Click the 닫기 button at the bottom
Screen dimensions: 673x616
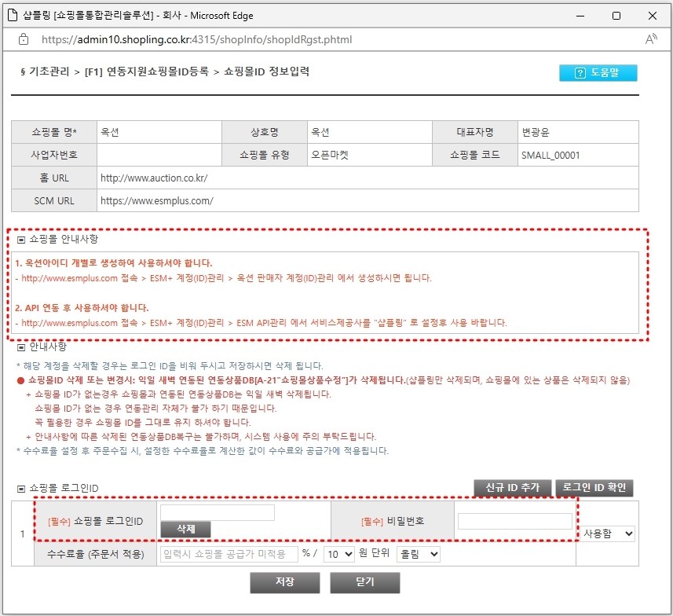coord(365,582)
